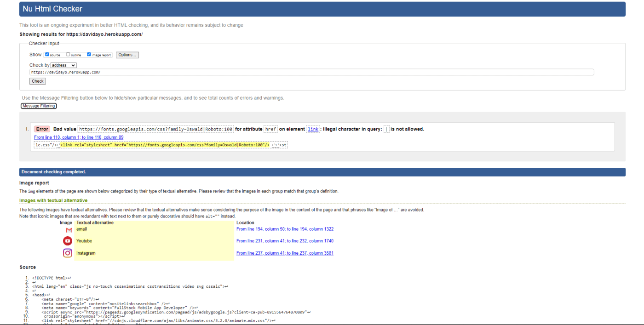This screenshot has height=325, width=644.
Task: Click source line meta charset UTF-8
Action: point(70,299)
